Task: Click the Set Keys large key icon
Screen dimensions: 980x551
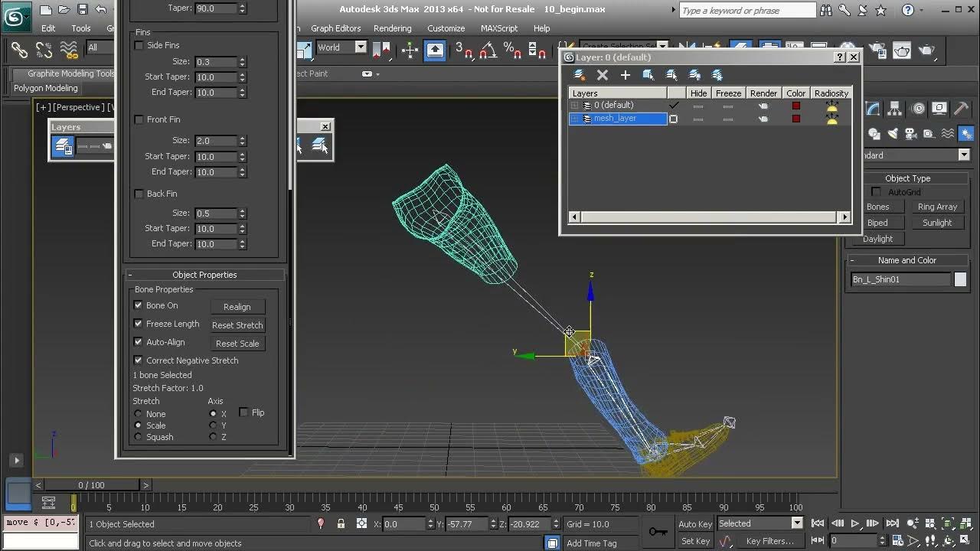Action: [x=658, y=532]
